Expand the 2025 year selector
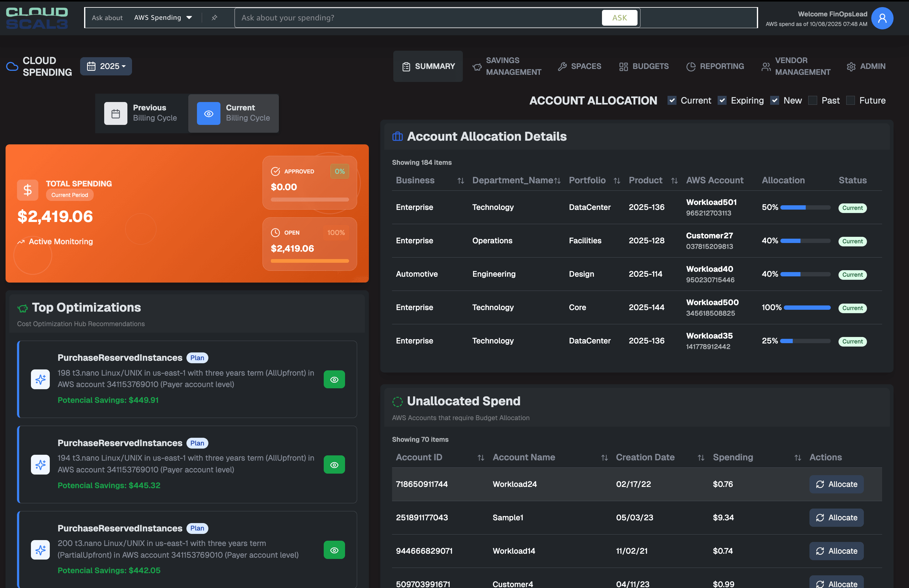Viewport: 909px width, 588px height. pyautogui.click(x=106, y=66)
